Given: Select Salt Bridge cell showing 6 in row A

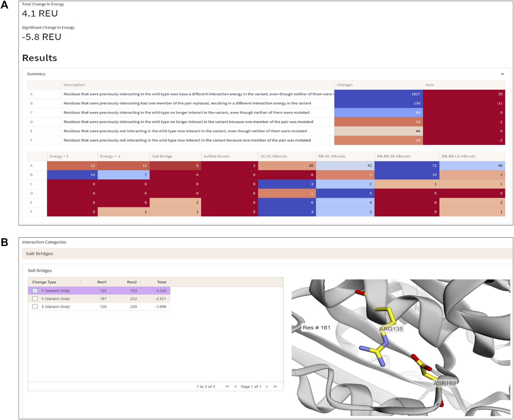Looking at the screenshot, I should (x=175, y=165).
